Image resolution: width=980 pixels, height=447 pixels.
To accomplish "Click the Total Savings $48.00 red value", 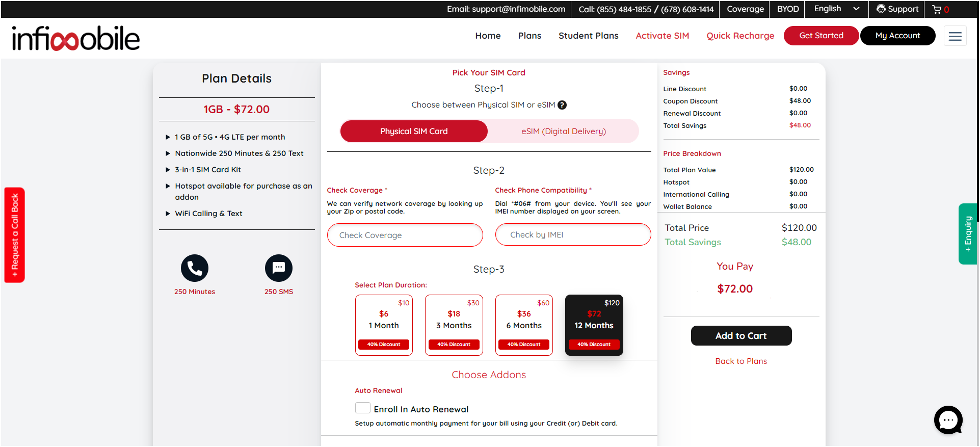I will point(800,125).
